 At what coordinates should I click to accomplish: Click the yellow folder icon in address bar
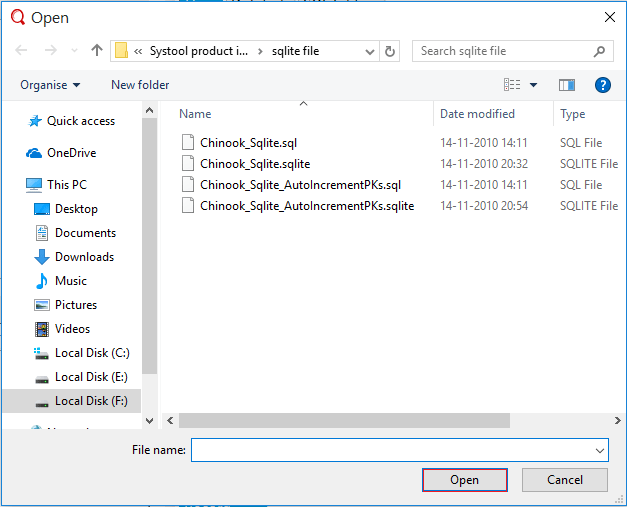pos(121,51)
